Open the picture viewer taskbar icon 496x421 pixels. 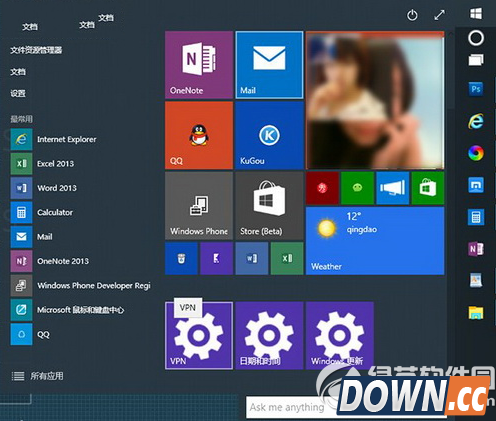pos(476,280)
